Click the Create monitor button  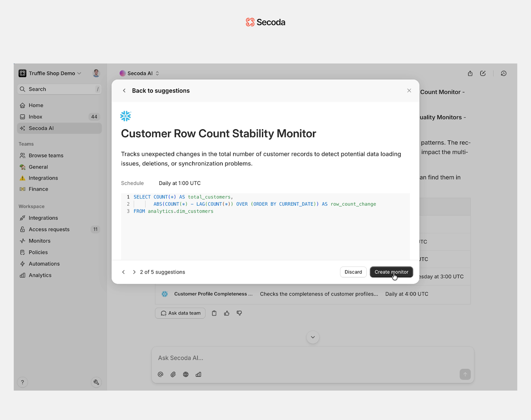(391, 272)
